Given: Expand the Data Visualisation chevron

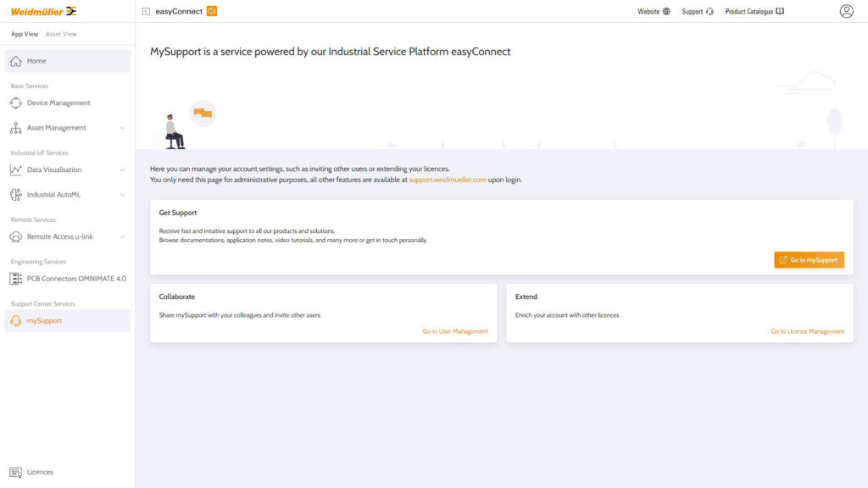Looking at the screenshot, I should (x=122, y=169).
